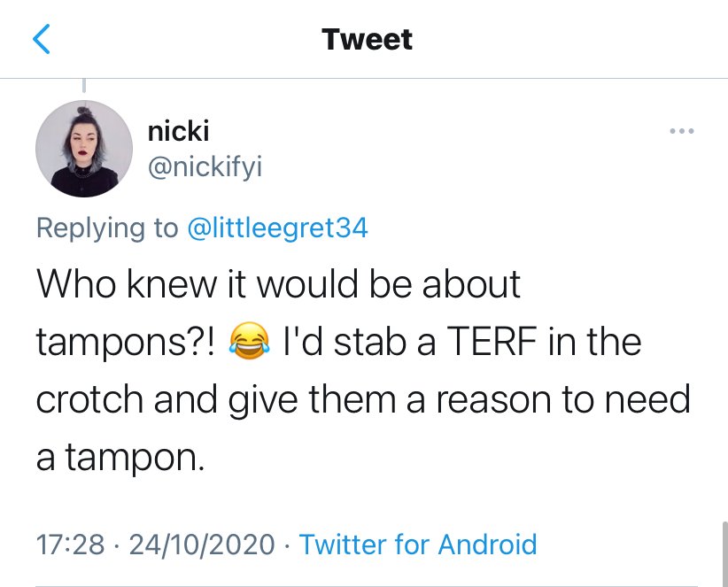Screen dimensions: 728x587
Task: Click the 17:28 timestamp
Action: click(70, 544)
